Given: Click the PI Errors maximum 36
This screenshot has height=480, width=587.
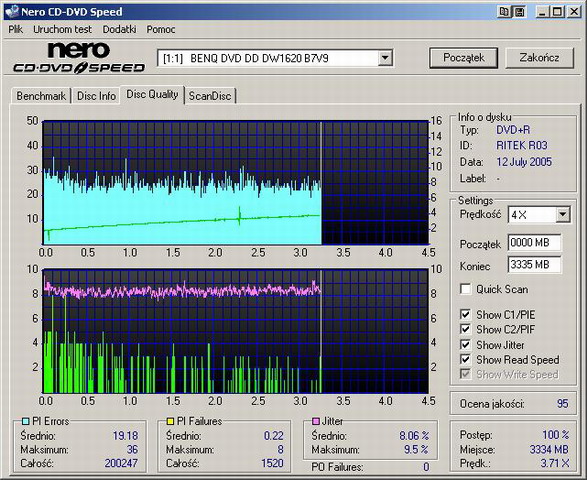Looking at the screenshot, I should coord(132,449).
